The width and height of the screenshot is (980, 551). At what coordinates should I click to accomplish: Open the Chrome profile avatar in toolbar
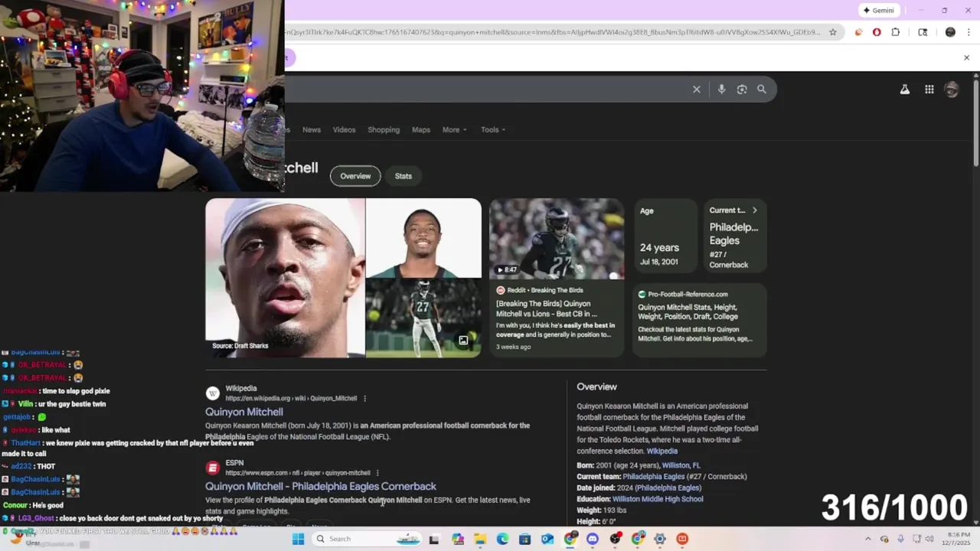click(x=950, y=32)
